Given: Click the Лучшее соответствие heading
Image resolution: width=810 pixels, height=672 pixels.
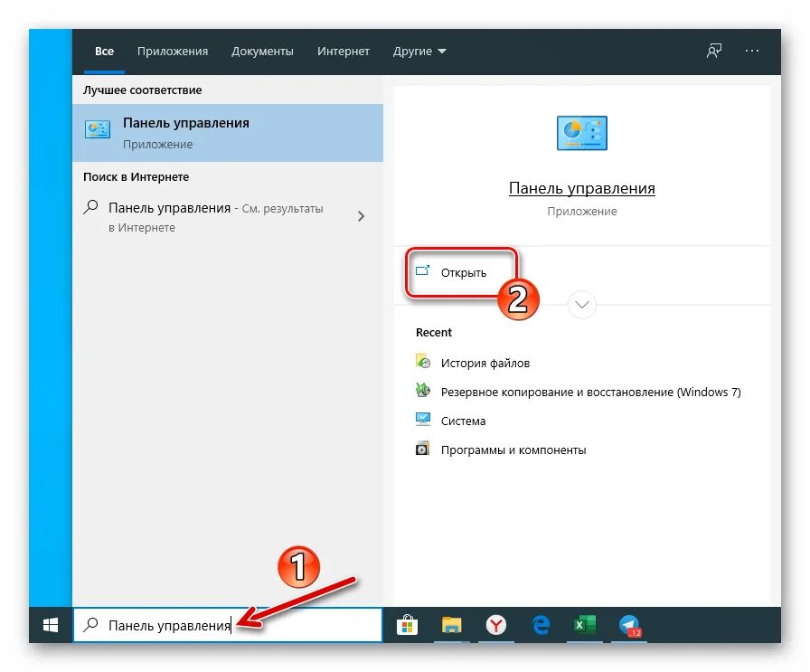Looking at the screenshot, I should (143, 90).
